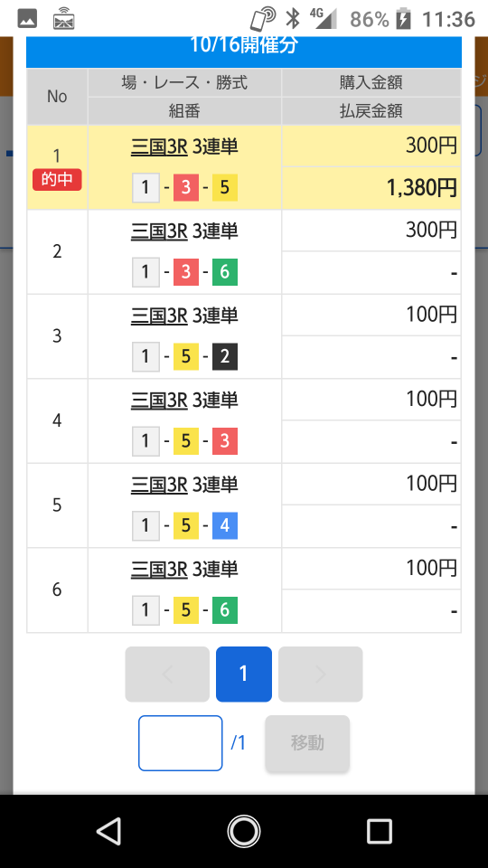This screenshot has height=868, width=488.
Task: Tap green number 6 box in row 2
Action: [x=225, y=272]
